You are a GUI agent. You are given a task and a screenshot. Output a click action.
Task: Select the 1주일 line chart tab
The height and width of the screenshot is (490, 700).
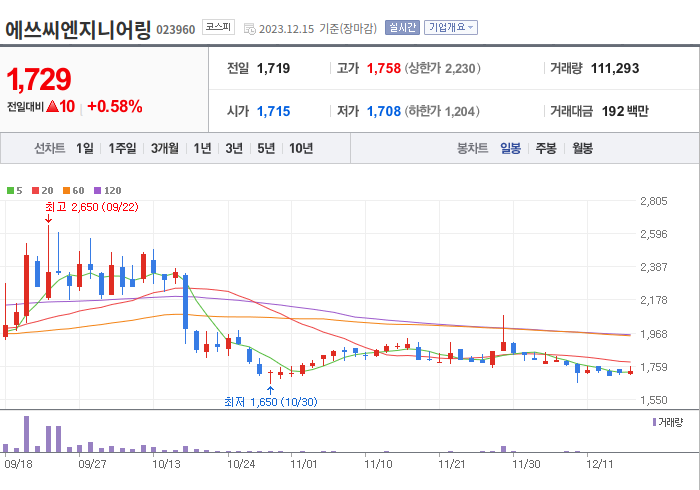[122, 148]
